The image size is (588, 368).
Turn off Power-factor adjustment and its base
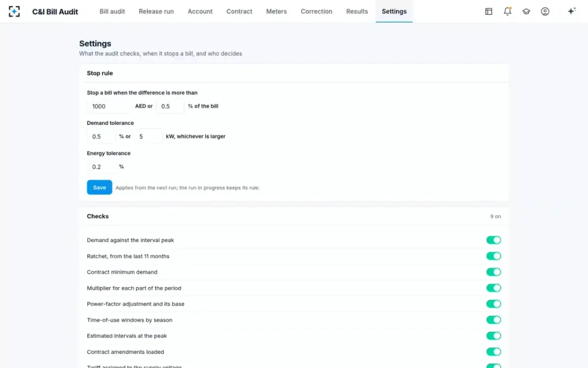coord(493,304)
